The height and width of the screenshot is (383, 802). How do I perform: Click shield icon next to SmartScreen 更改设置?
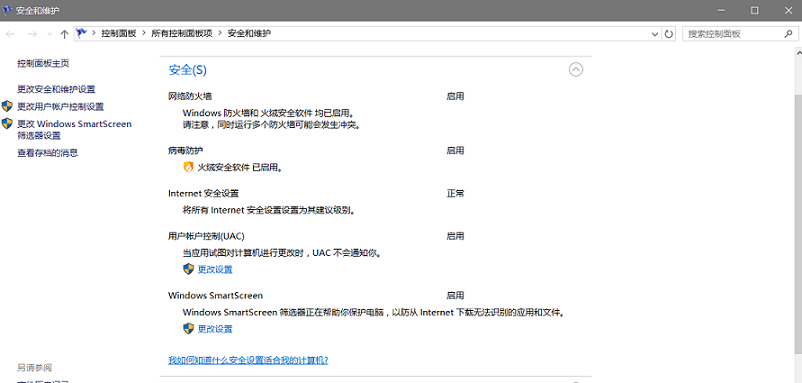coord(188,329)
